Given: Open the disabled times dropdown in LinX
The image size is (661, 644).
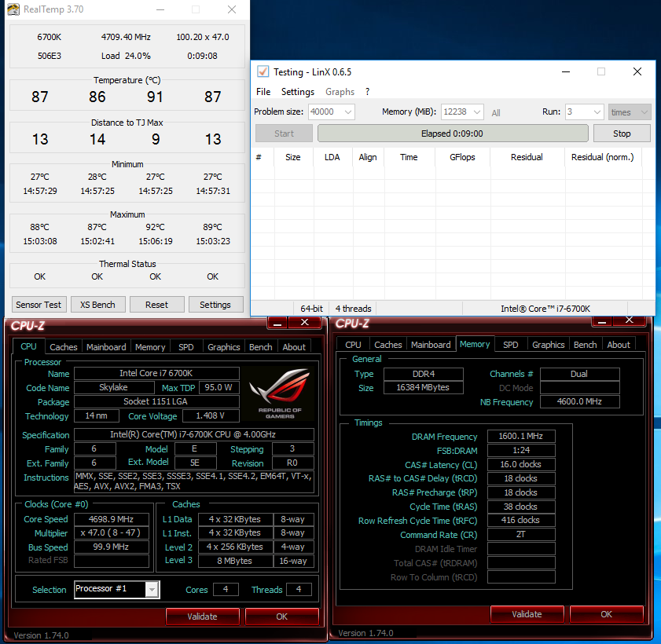Looking at the screenshot, I should 630,112.
